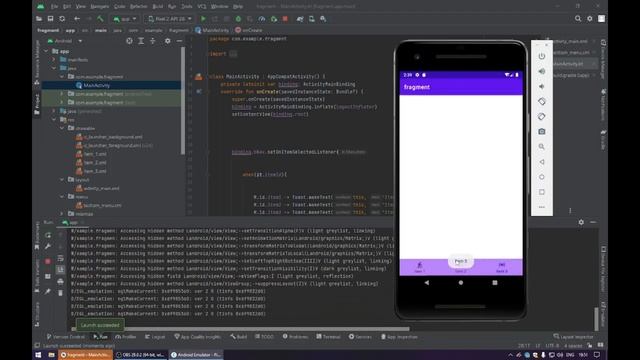640x360 pixels.
Task: Rotate the emulator left
Action: (x=542, y=101)
